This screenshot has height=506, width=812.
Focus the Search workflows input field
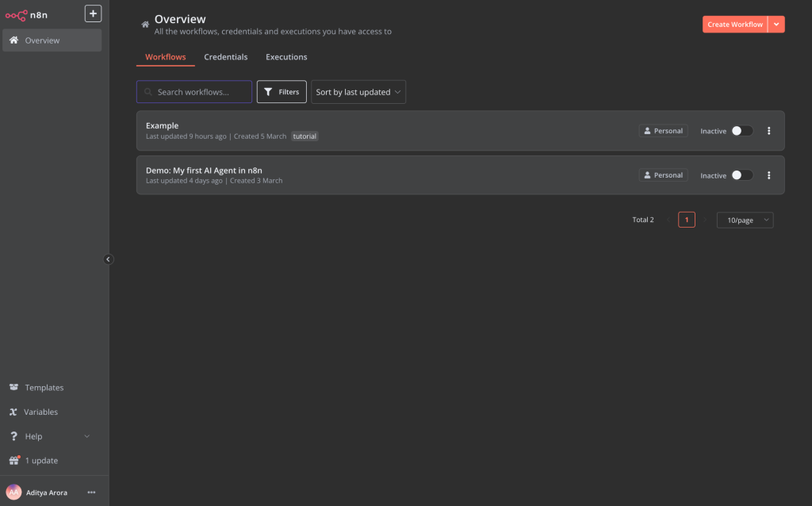click(194, 92)
